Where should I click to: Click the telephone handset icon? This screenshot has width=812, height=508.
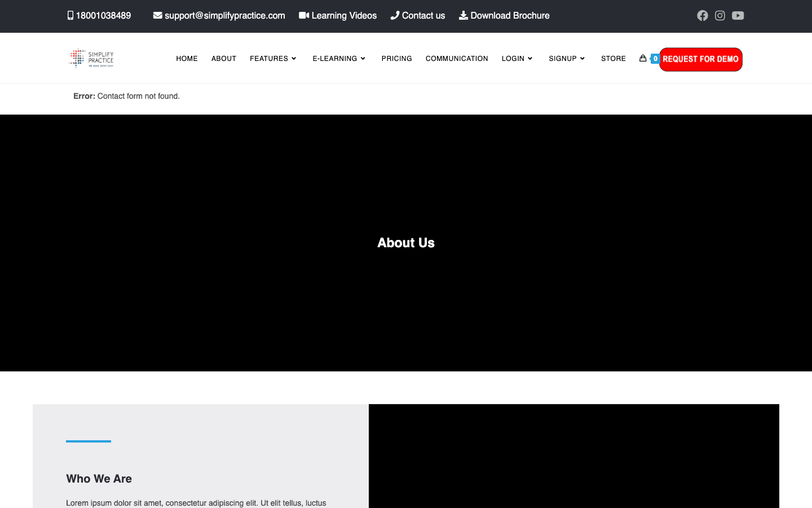395,16
